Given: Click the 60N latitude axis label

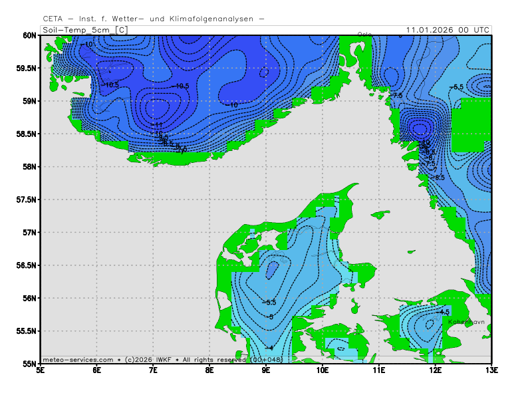Looking at the screenshot, I should tap(28, 35).
